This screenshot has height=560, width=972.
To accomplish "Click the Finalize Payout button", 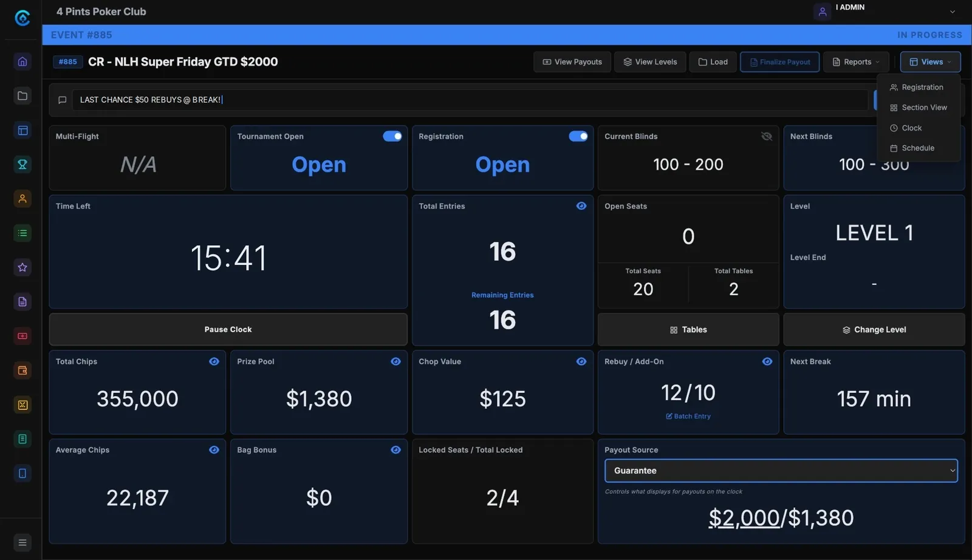I will pyautogui.click(x=779, y=62).
